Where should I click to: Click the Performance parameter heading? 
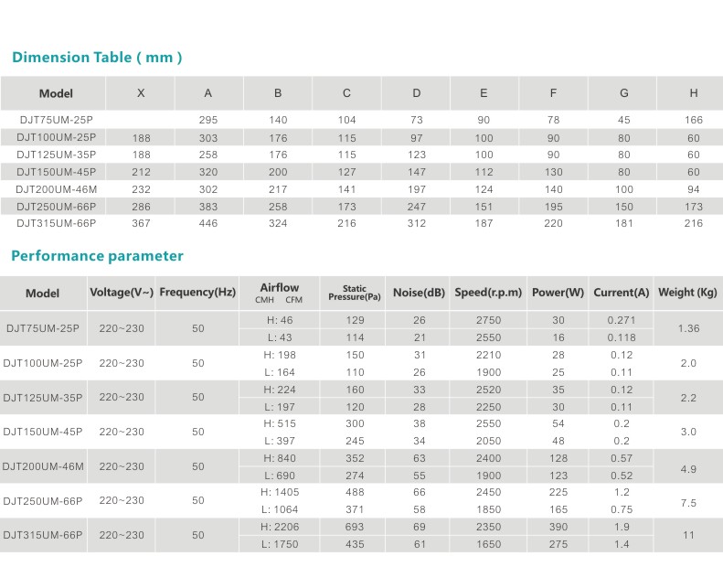click(97, 256)
